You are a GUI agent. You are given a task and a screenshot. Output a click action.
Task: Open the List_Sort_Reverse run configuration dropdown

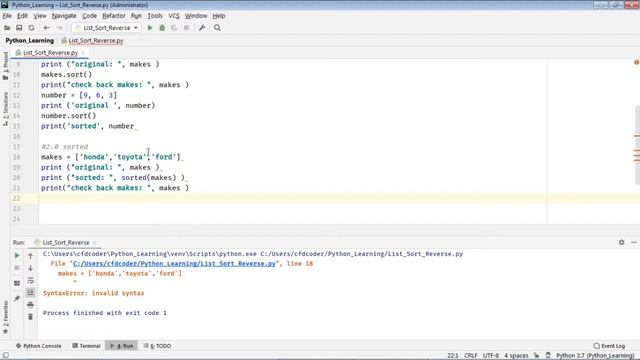[x=107, y=28]
